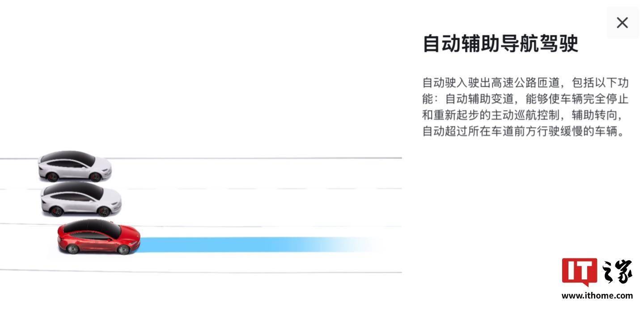The height and width of the screenshot is (313, 644).
Task: Click the red Tesla car illustration
Action: tap(99, 238)
